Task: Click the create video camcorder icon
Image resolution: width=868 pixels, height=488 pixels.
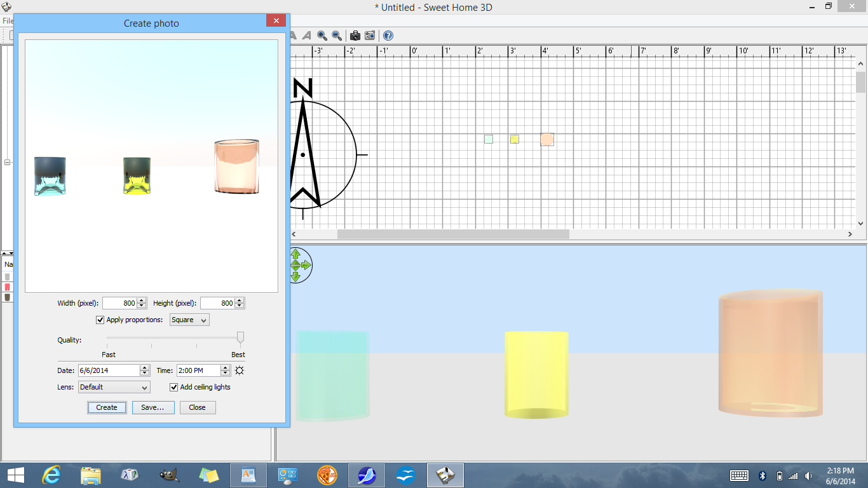Action: pos(370,36)
